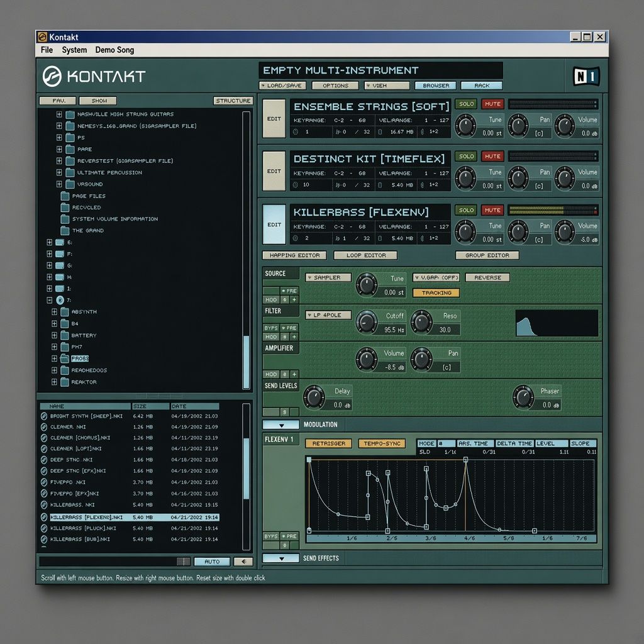Image resolution: width=644 pixels, height=644 pixels.
Task: Select the Battery folder icon
Action: tap(65, 335)
